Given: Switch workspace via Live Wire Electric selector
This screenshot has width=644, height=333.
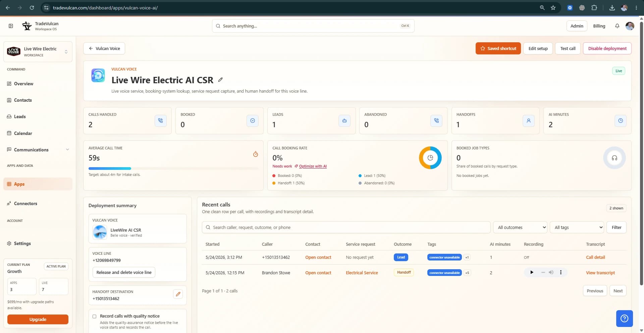Looking at the screenshot, I should pyautogui.click(x=38, y=52).
